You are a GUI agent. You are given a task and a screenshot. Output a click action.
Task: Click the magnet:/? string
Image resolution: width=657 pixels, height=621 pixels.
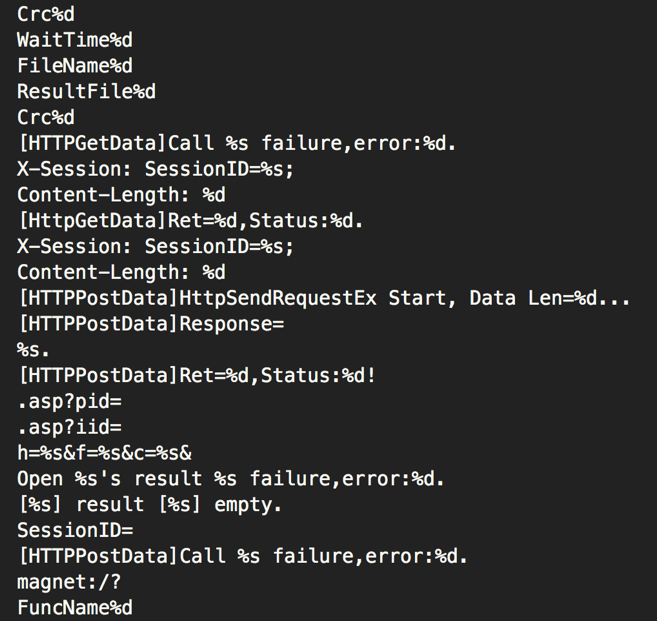(69, 582)
